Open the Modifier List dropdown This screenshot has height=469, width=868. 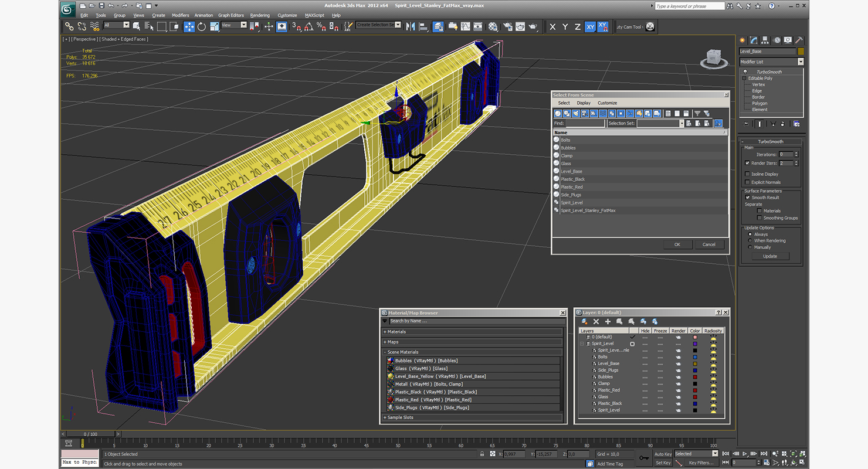[771, 62]
